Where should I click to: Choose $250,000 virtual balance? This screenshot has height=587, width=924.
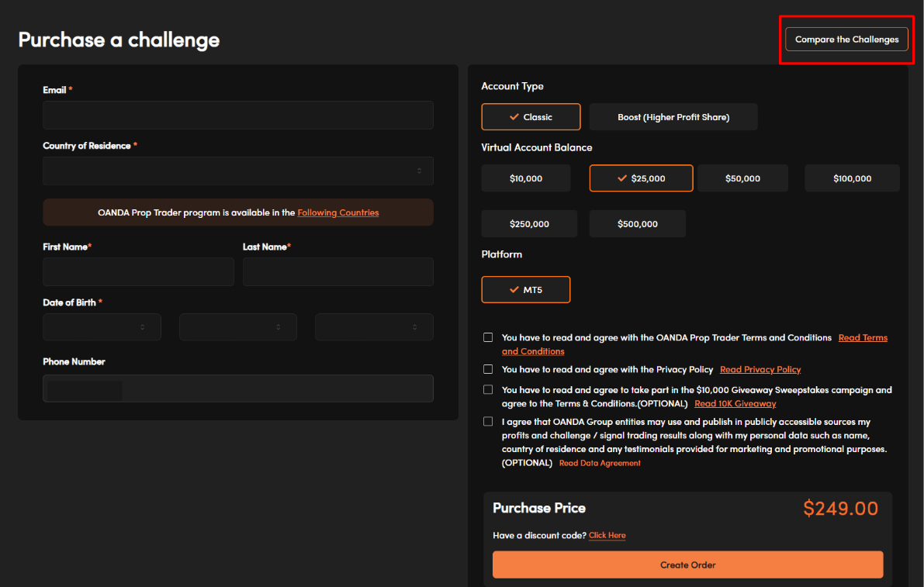529,224
